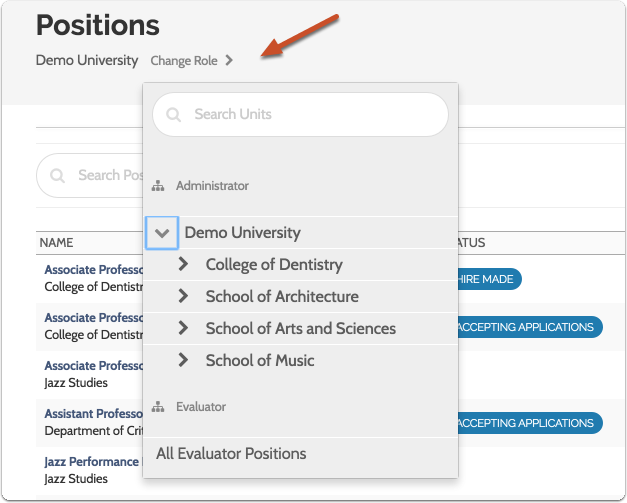
Task: Expand the College of Dentistry unit
Action: [183, 265]
